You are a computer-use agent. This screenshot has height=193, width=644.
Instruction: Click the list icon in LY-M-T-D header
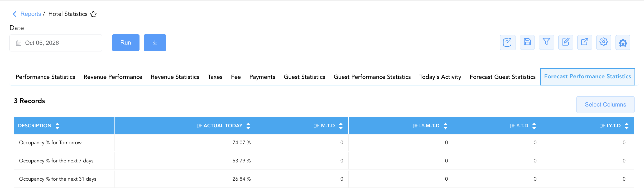[x=415, y=126]
